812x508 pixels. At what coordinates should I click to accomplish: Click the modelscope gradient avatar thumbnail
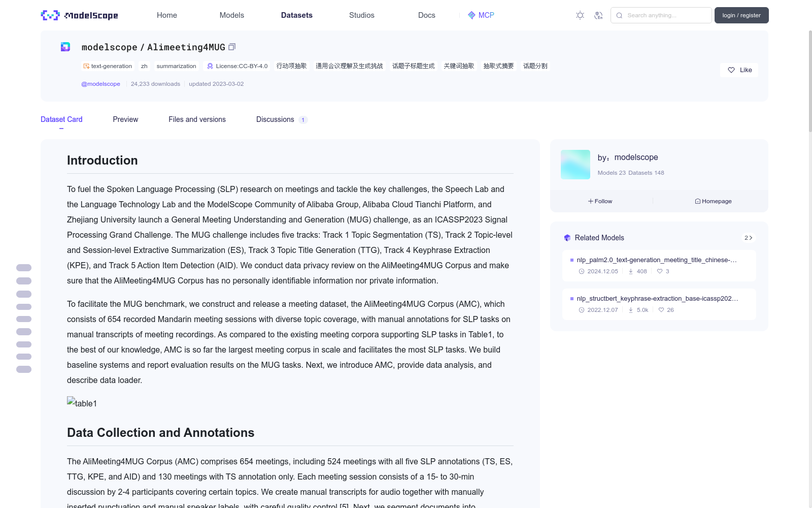pos(576,165)
